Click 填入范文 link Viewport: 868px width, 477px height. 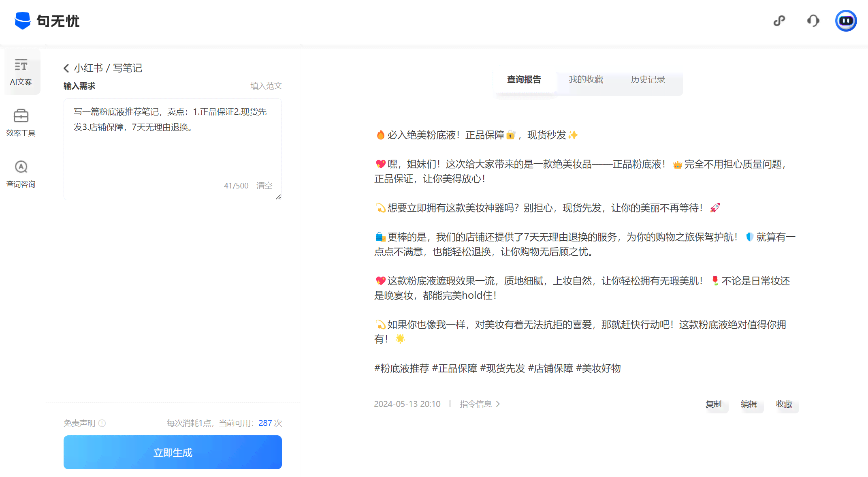pos(266,86)
